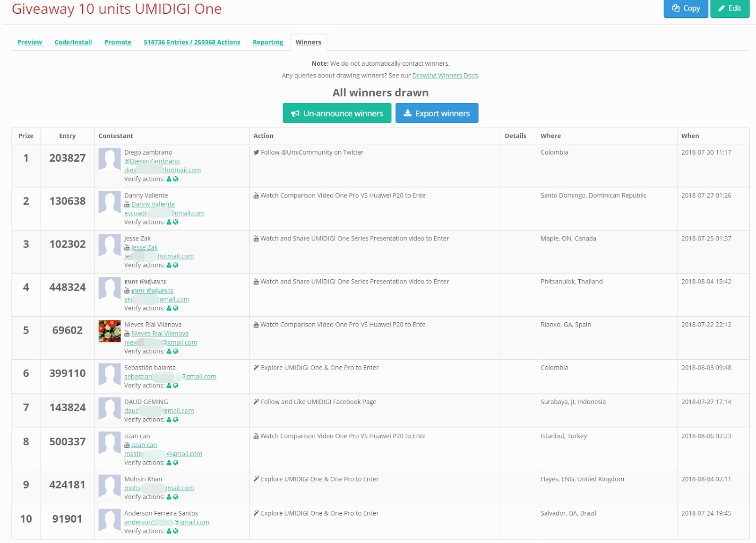Click globe verify icon for prize 4 contestant

click(x=176, y=308)
